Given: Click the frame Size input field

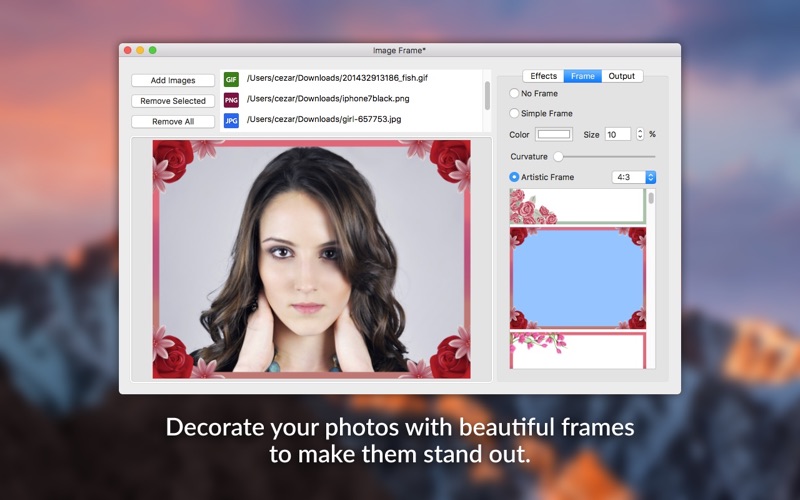Looking at the screenshot, I should pos(617,134).
